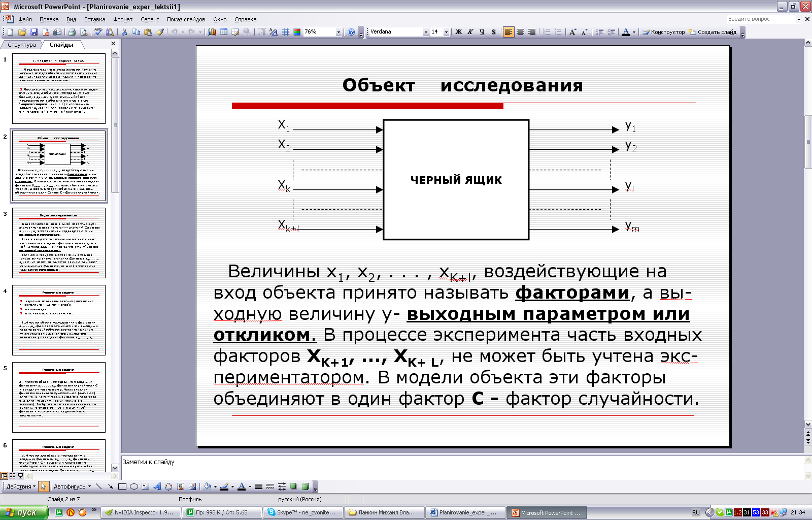Click the Open folder icon

pyautogui.click(x=22, y=32)
